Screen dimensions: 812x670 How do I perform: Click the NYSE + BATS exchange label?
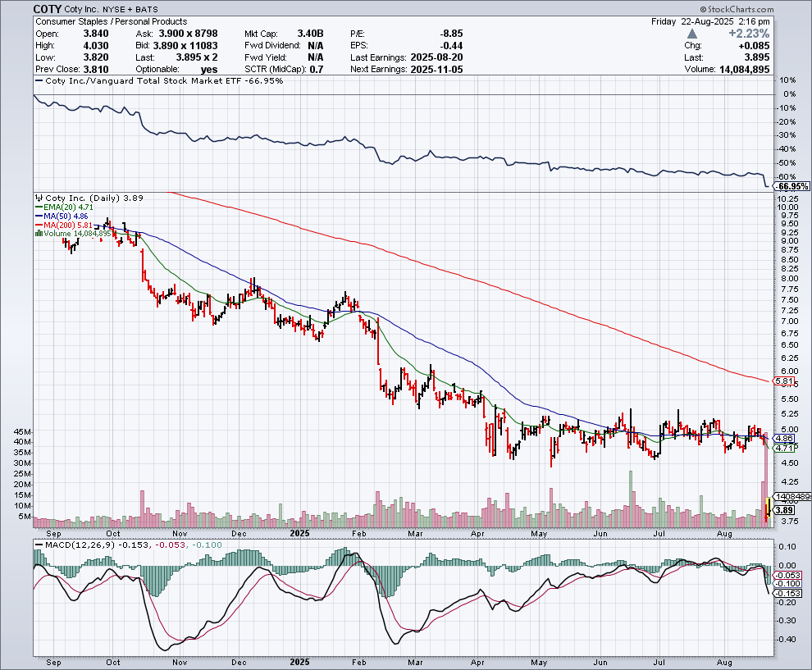pyautogui.click(x=133, y=9)
